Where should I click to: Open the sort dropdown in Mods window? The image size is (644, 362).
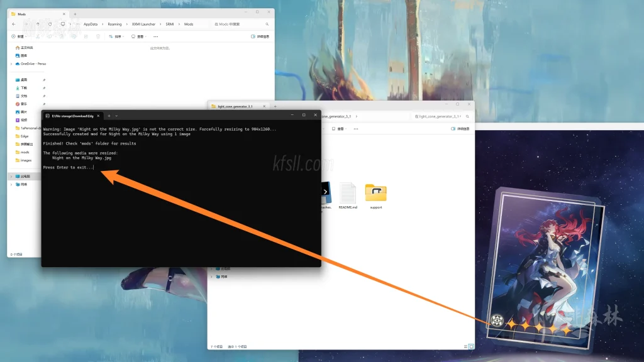116,36
